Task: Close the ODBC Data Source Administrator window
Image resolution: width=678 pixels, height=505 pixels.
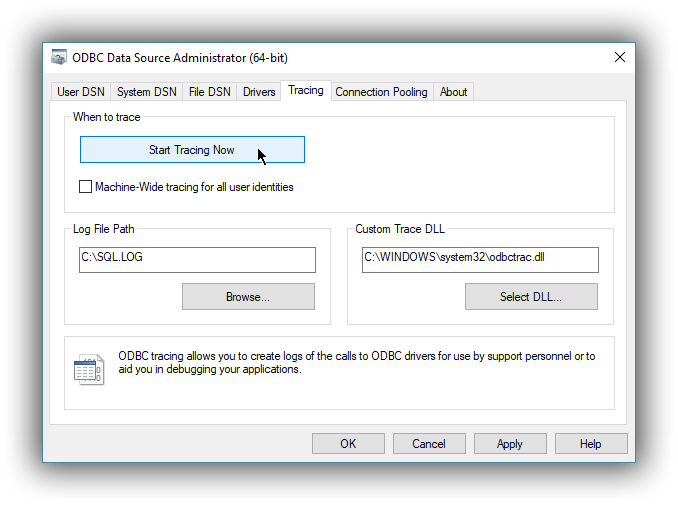Action: pyautogui.click(x=620, y=57)
